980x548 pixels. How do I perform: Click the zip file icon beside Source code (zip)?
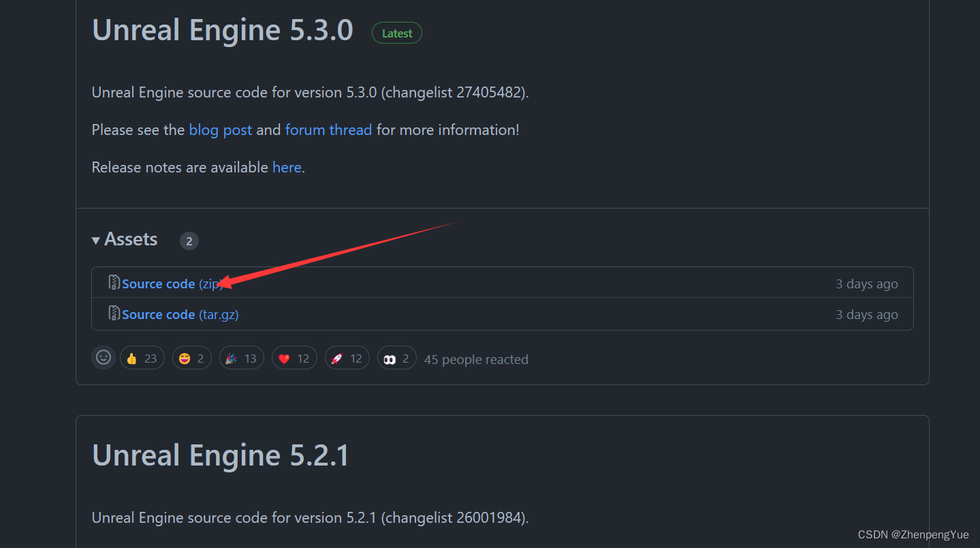pyautogui.click(x=114, y=282)
